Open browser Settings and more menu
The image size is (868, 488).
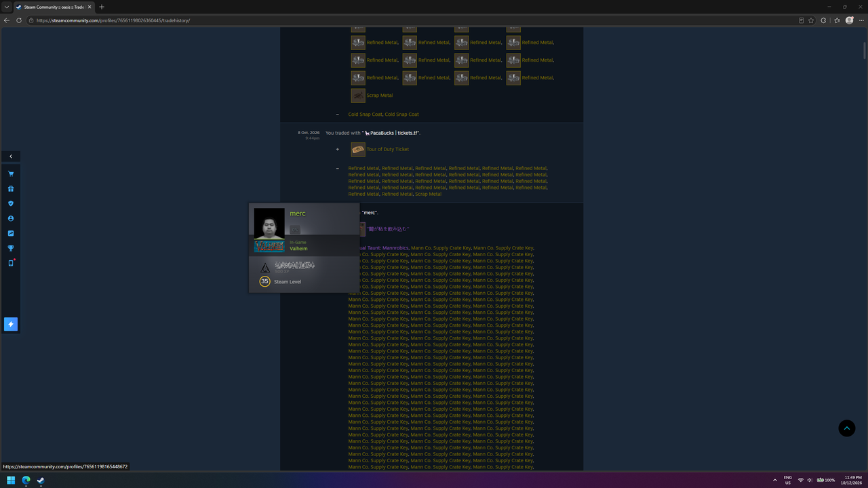tap(861, 20)
